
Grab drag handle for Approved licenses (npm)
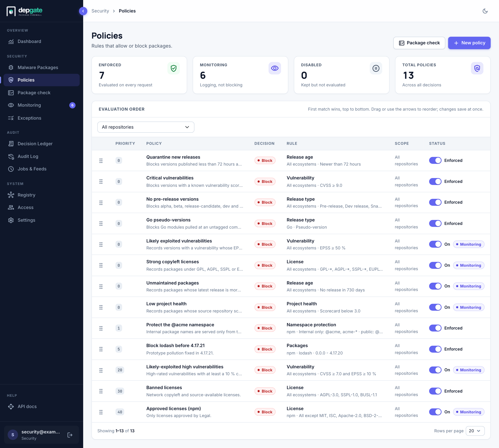(101, 412)
